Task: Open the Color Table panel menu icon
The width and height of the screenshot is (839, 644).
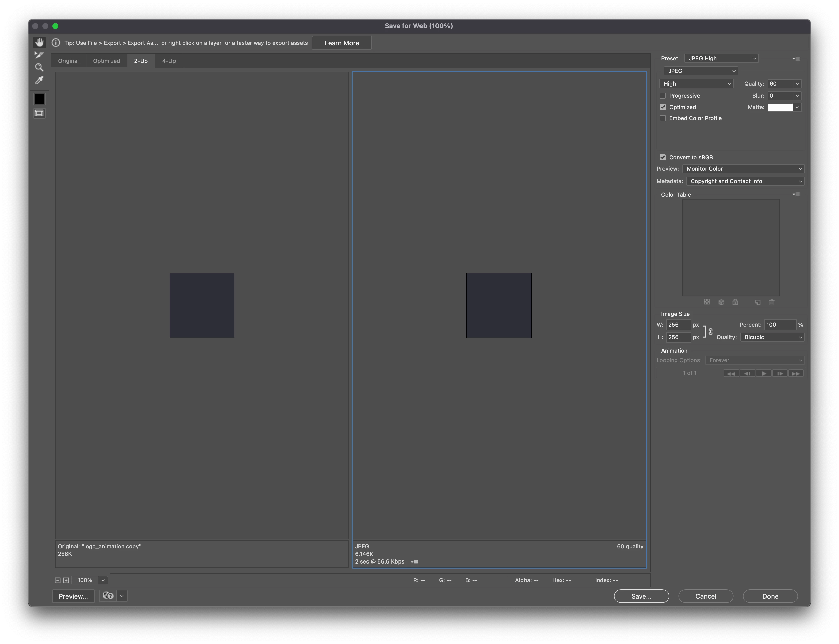Action: click(796, 195)
